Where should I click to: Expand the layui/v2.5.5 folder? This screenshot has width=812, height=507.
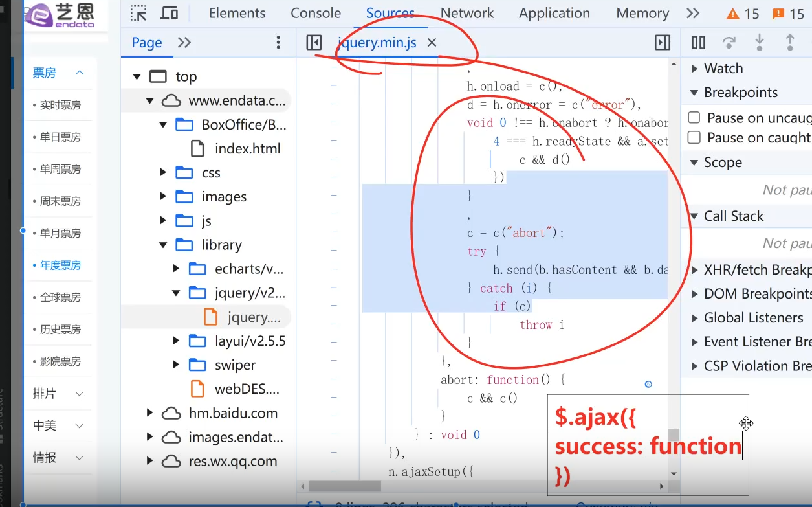(x=176, y=341)
